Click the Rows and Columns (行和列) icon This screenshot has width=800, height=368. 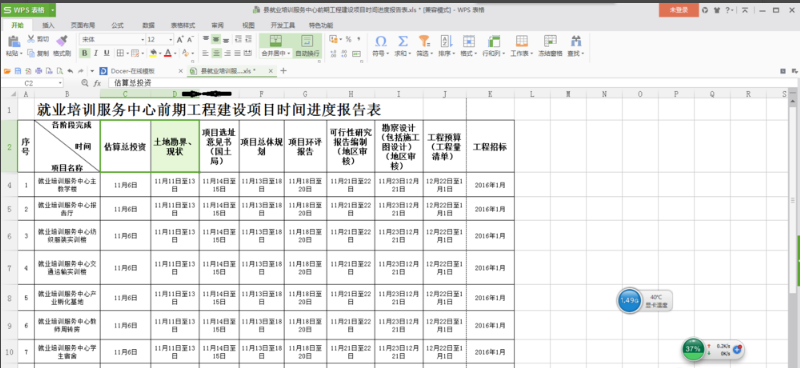click(x=493, y=41)
